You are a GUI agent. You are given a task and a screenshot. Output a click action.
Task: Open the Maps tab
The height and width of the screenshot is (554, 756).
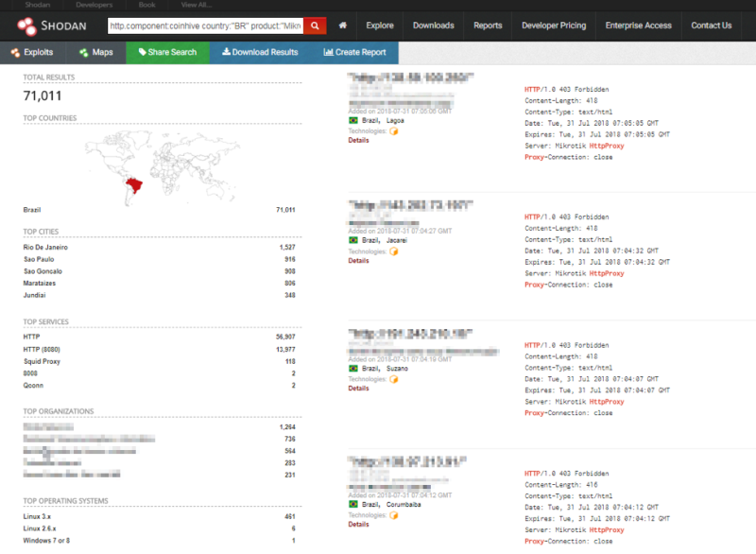(96, 53)
